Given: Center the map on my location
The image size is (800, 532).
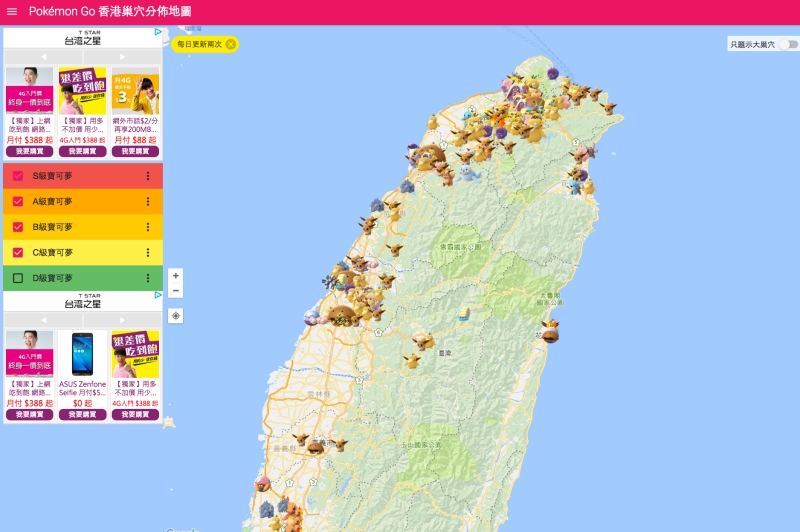Looking at the screenshot, I should point(176,316).
